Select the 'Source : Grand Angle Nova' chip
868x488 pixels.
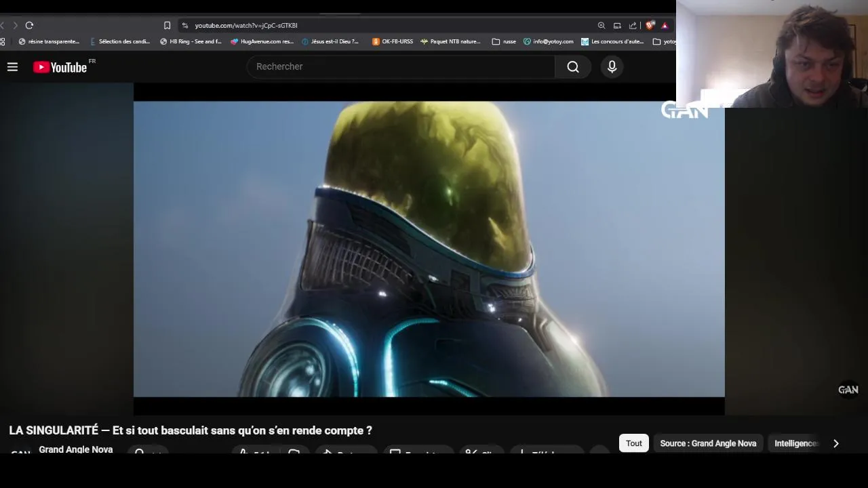coord(708,443)
